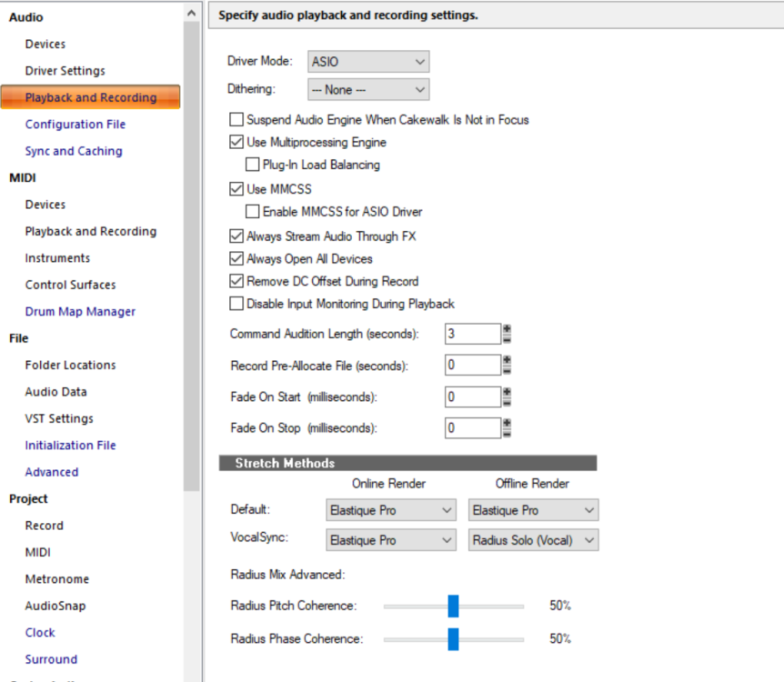Go to VST Settings under File
Screen dimensions: 784x682
[59, 419]
